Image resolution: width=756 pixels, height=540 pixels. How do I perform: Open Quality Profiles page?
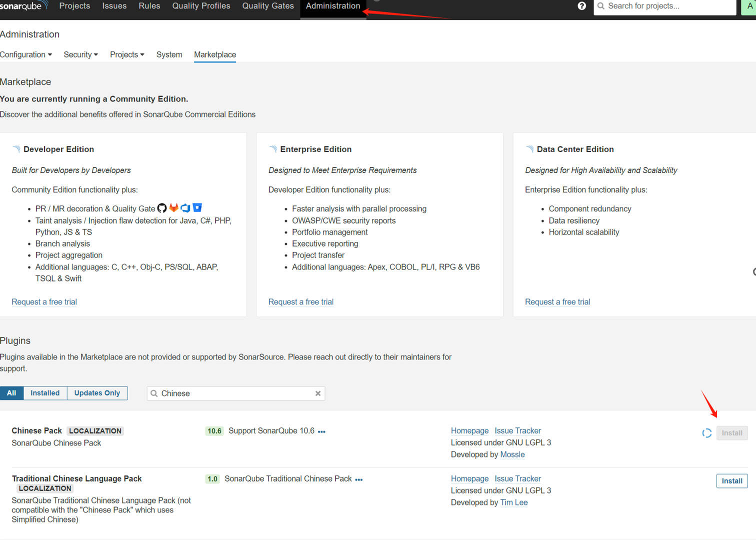(x=201, y=6)
